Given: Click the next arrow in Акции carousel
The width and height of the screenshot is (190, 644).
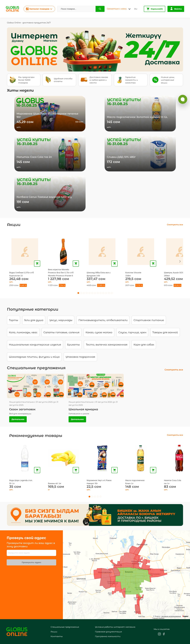Looking at the screenshot, I should click(x=180, y=261).
